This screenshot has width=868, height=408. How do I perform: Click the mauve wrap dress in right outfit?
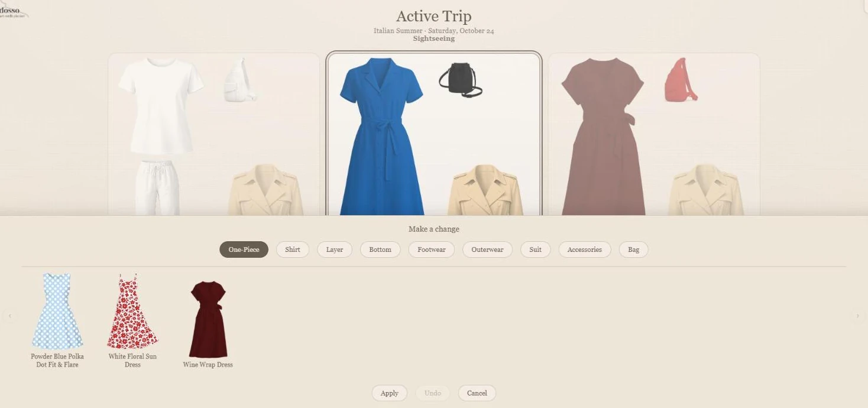[x=603, y=137]
